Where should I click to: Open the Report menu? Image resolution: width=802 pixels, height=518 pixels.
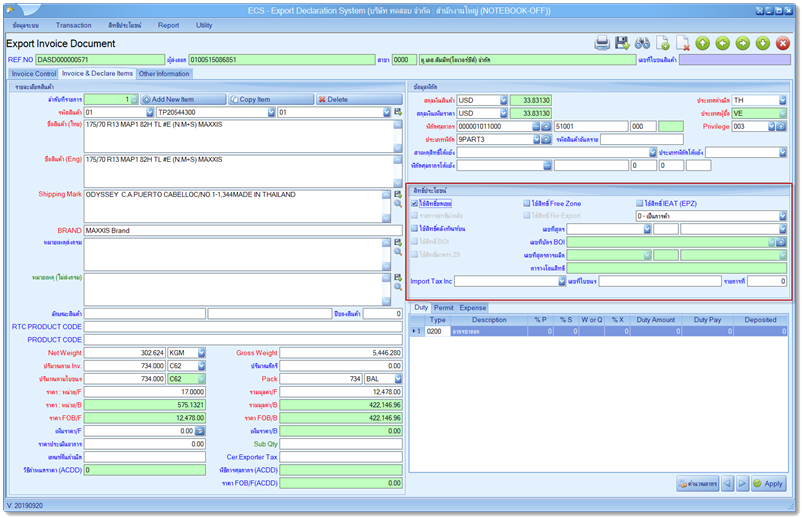click(168, 25)
